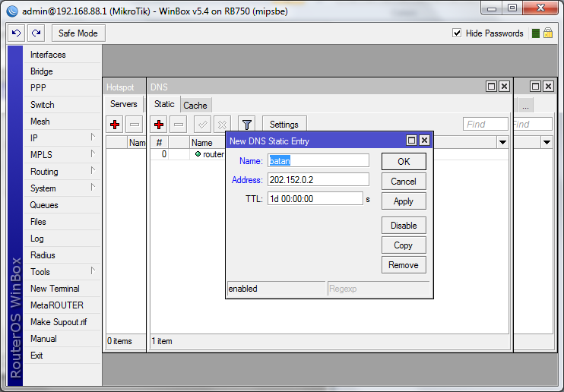Click the enable checkmark icon in DNS toolbar
Screen dimensions: 564x392
[202, 125]
